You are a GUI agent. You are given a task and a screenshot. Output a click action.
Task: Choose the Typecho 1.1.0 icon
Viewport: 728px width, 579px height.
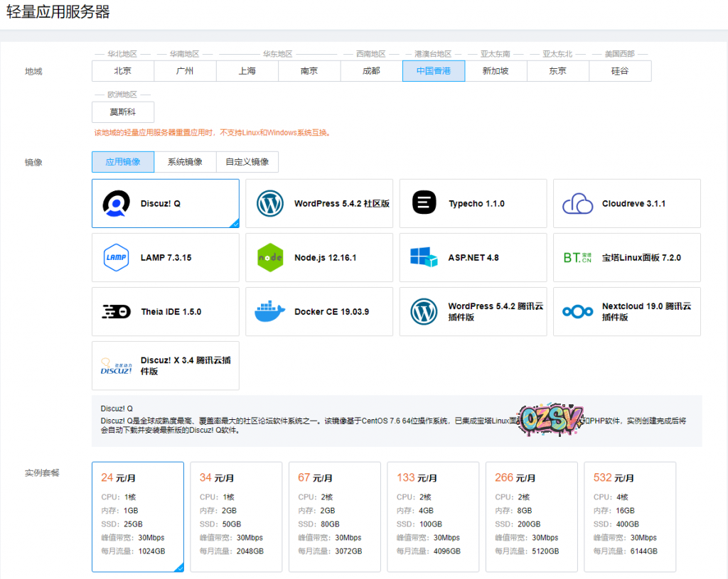[424, 204]
